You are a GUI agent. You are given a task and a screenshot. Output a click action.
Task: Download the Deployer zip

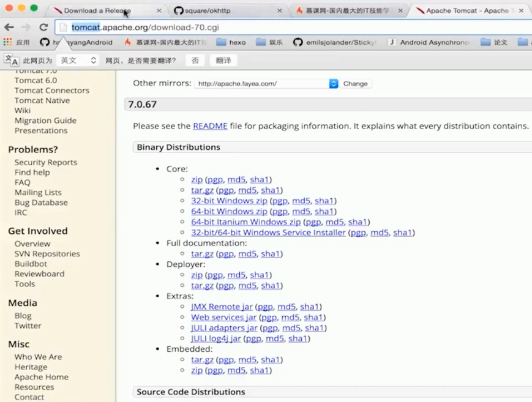click(197, 275)
